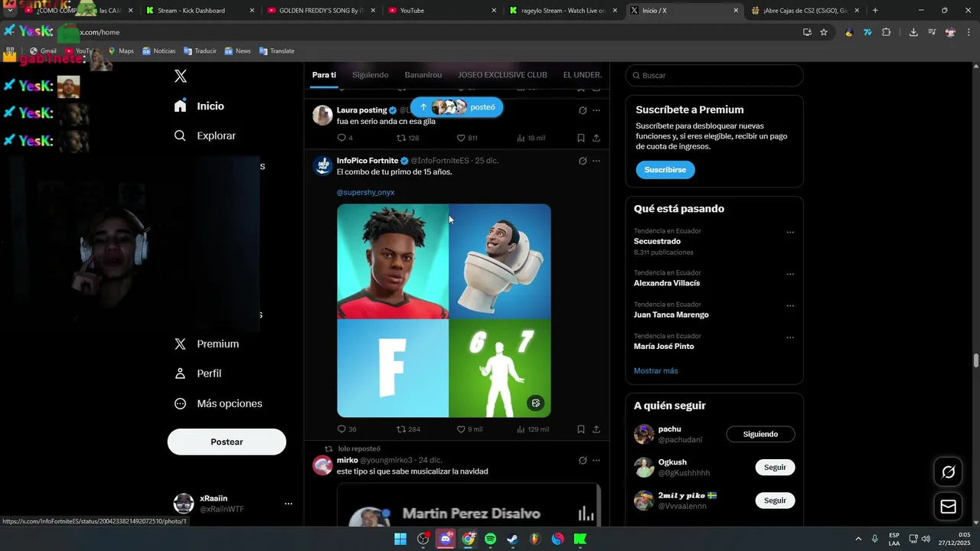
Task: Open InfoPico Fortnite profile avatar
Action: [322, 165]
